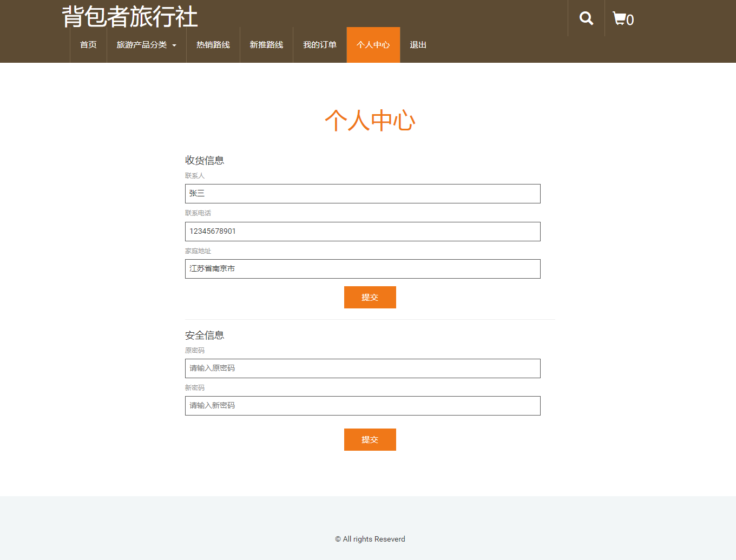
Task: Click 退出 to log out
Action: click(x=418, y=45)
